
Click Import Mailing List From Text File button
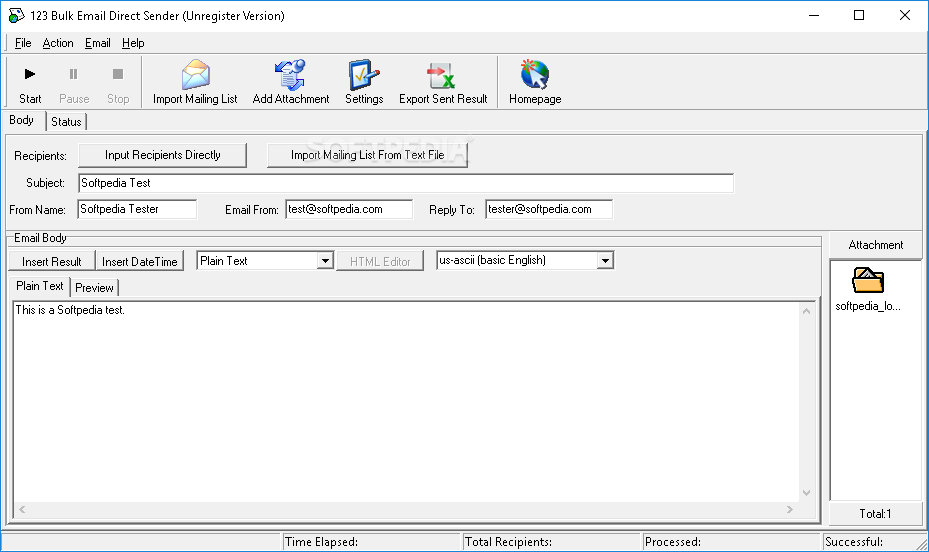pos(367,155)
